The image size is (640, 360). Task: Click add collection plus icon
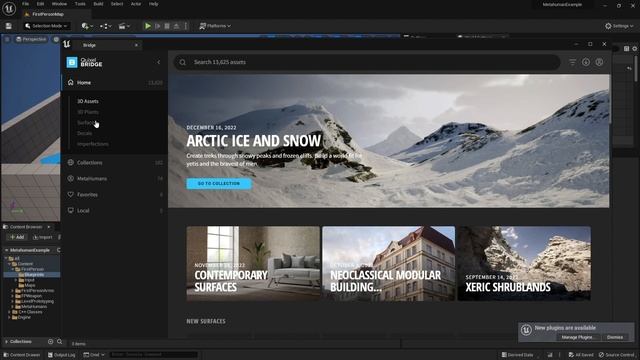coord(50,342)
